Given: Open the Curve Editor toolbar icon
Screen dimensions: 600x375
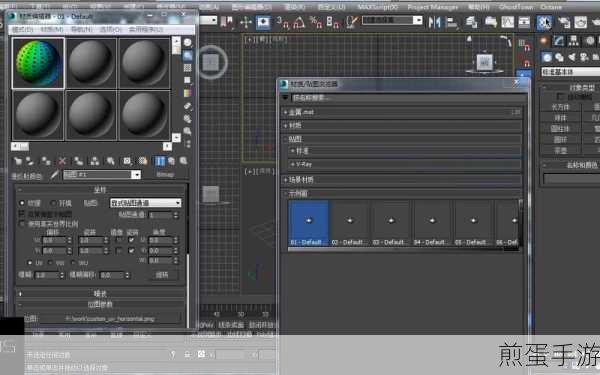Looking at the screenshot, I should (x=508, y=23).
